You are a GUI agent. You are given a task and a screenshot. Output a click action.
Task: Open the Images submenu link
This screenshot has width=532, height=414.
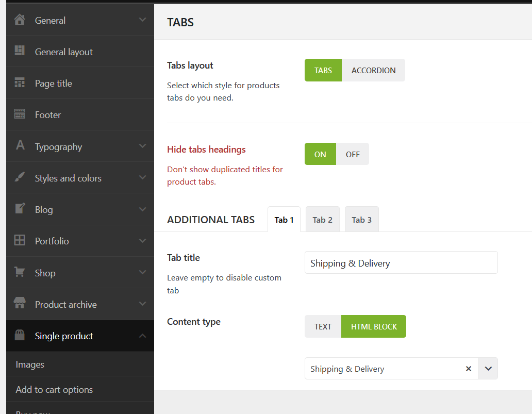(30, 365)
